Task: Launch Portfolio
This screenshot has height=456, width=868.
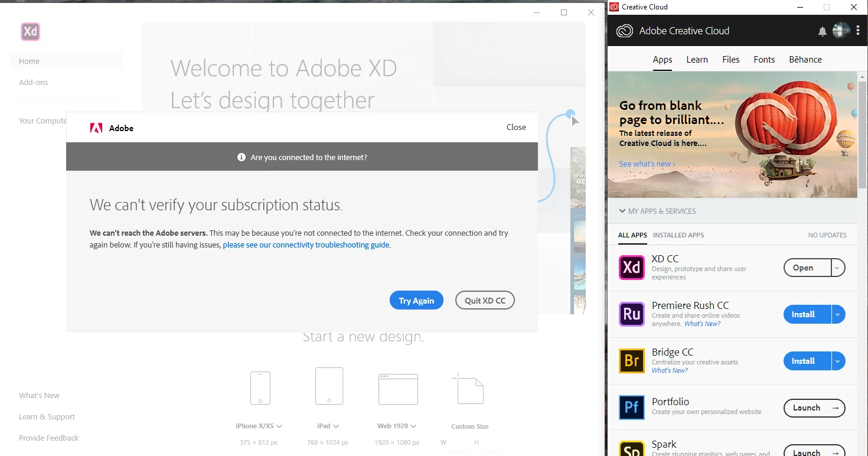Action: (814, 408)
